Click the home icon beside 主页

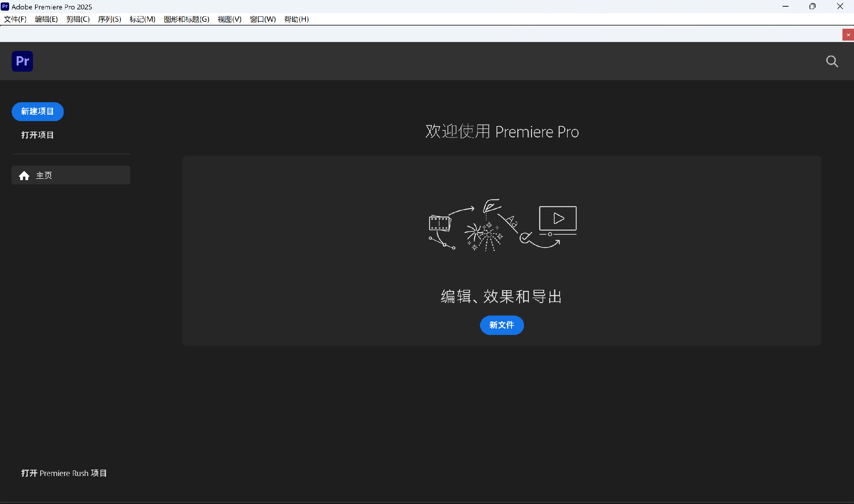click(x=24, y=175)
